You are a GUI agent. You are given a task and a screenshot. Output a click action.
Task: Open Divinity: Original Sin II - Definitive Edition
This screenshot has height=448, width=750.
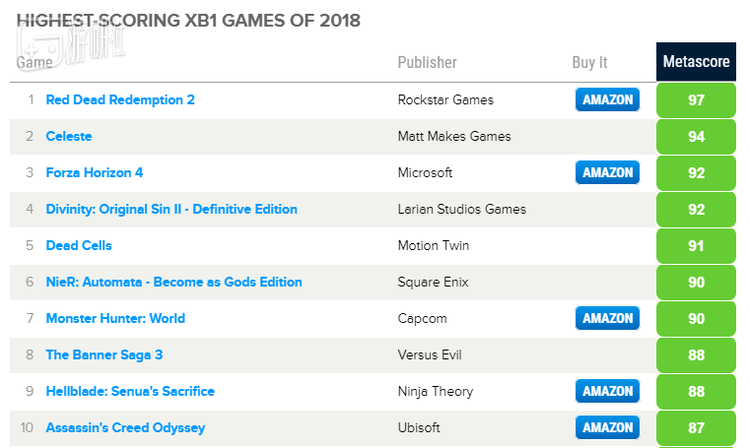tap(171, 209)
